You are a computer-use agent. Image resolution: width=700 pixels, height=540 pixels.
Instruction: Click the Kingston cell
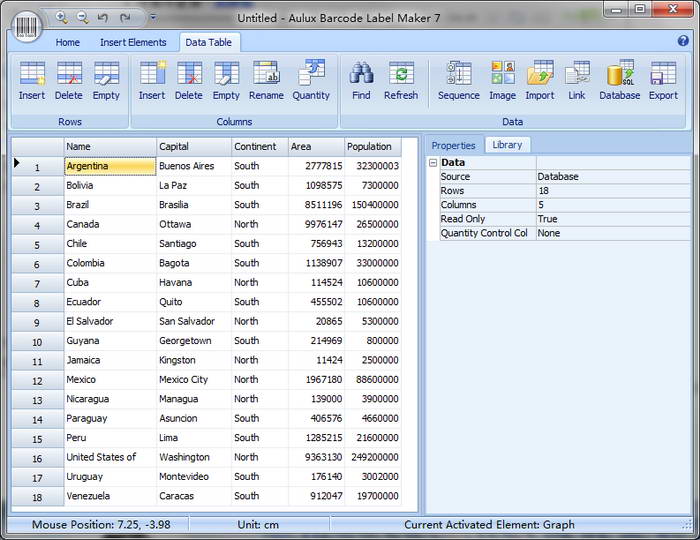[x=194, y=360]
